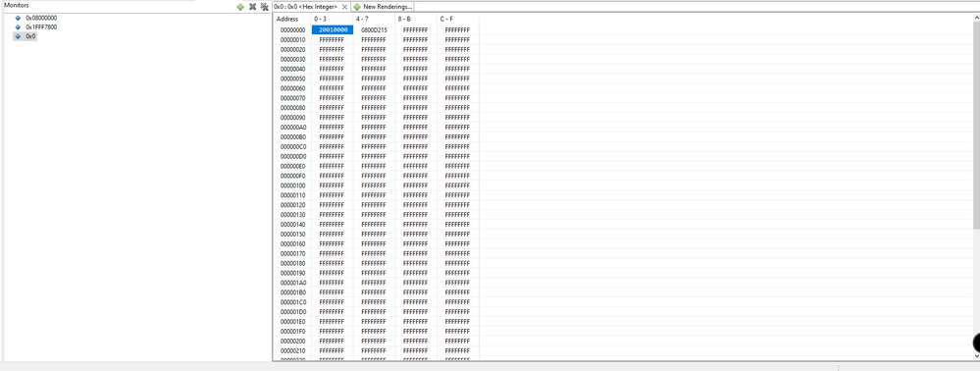Select the 20010000 memory cell
This screenshot has height=371, width=980.
tap(333, 29)
